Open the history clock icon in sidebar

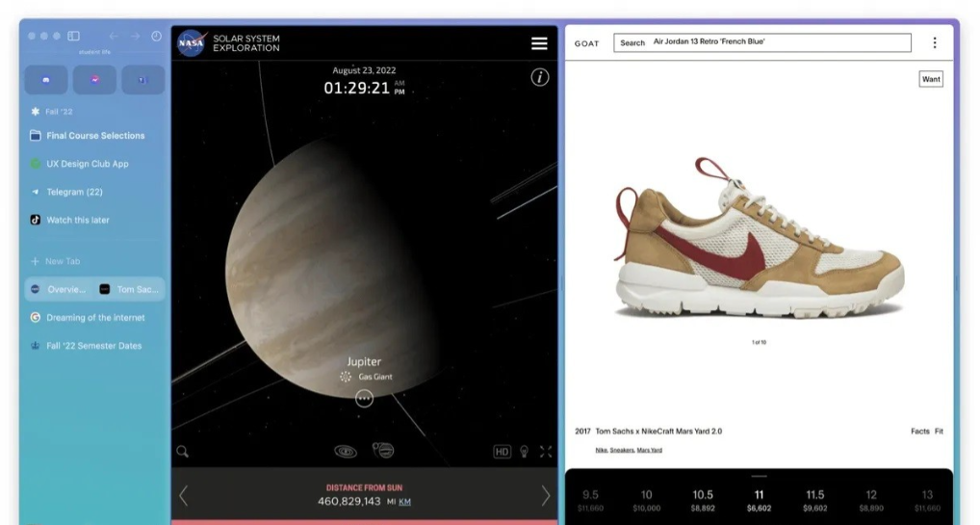tap(156, 37)
